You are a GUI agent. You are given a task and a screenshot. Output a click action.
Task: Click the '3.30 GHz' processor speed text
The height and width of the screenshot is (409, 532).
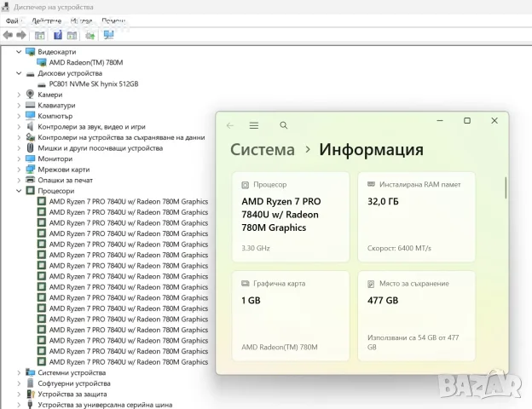pos(256,248)
